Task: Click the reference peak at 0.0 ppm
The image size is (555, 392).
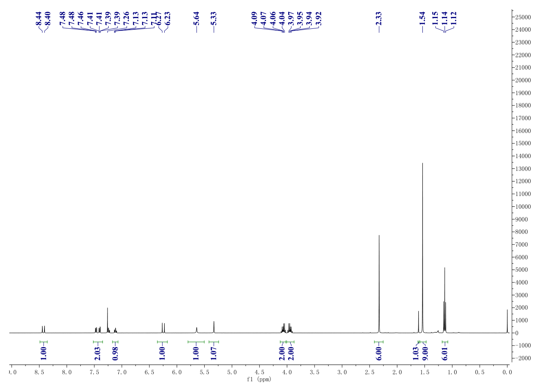Action: [x=507, y=321]
